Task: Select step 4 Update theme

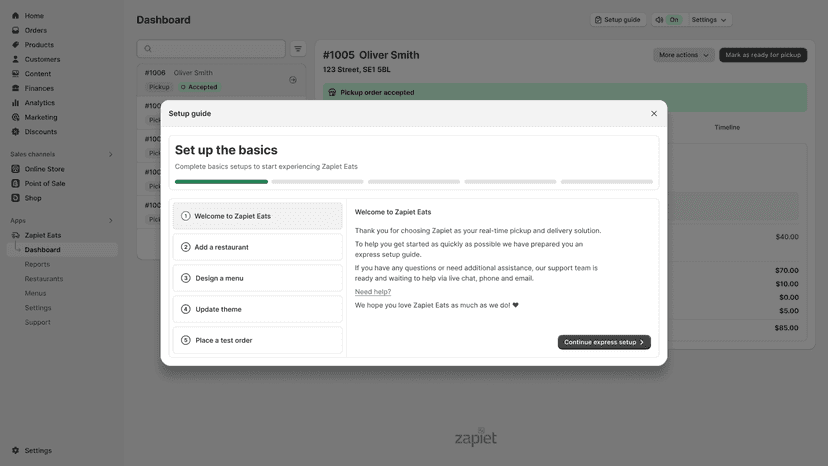Action: click(x=257, y=309)
